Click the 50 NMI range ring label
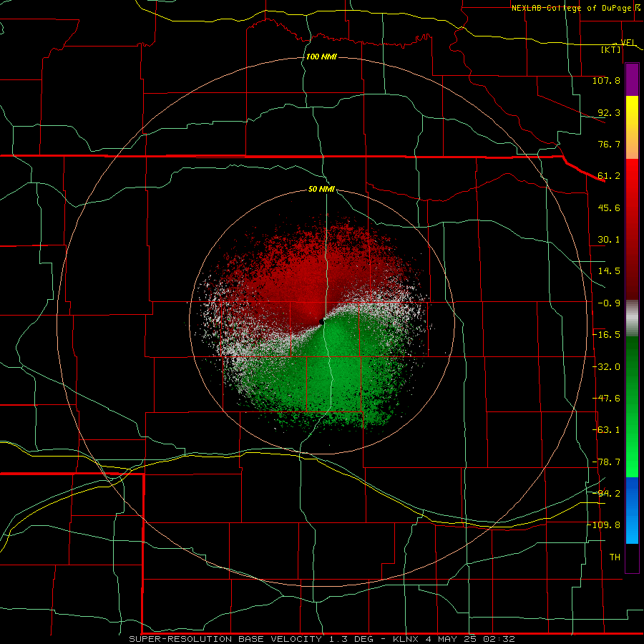This screenshot has width=644, height=644. click(321, 189)
